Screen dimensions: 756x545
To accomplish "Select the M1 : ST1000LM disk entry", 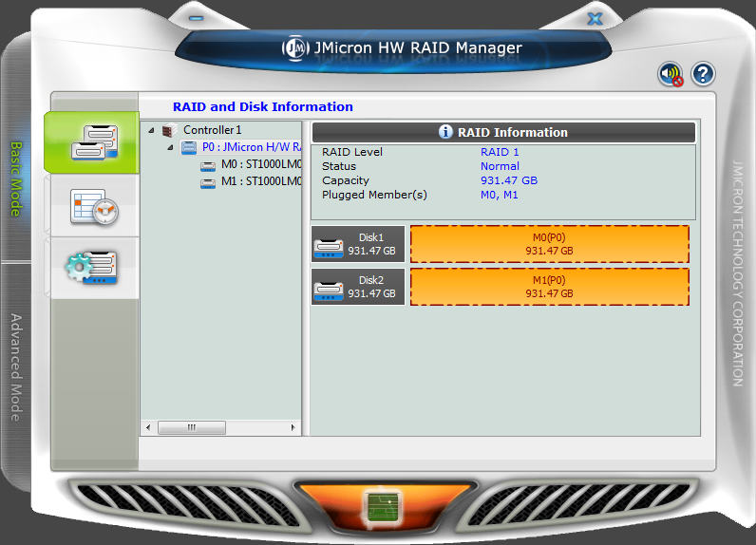I will pyautogui.click(x=261, y=181).
